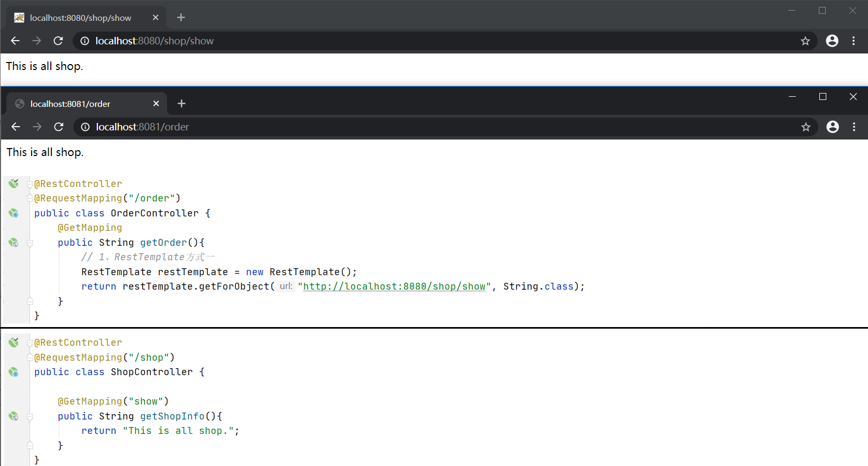868x466 pixels.
Task: Click the gutter icon beside OrderController class
Action: 13,213
